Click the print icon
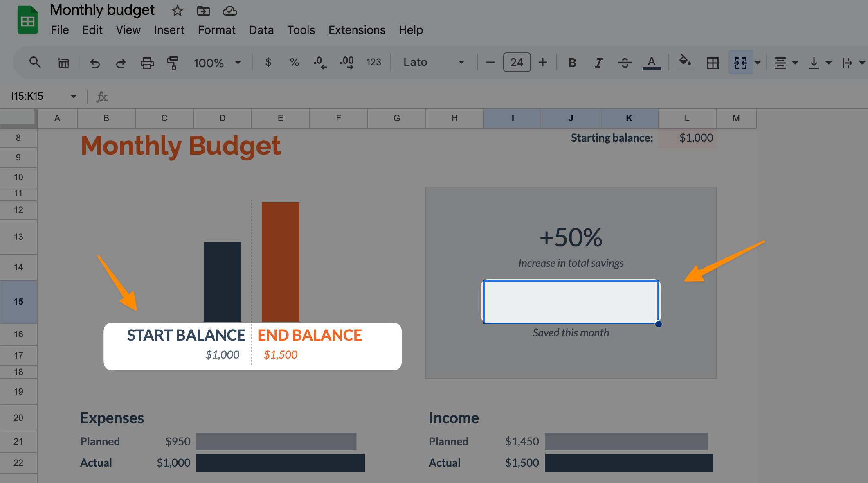Image resolution: width=868 pixels, height=483 pixels. pyautogui.click(x=147, y=63)
